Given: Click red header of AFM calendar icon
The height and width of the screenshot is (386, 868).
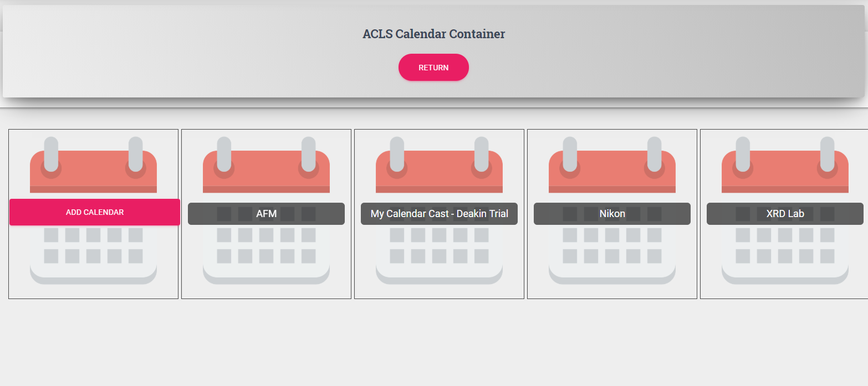Looking at the screenshot, I should pyautogui.click(x=266, y=172).
